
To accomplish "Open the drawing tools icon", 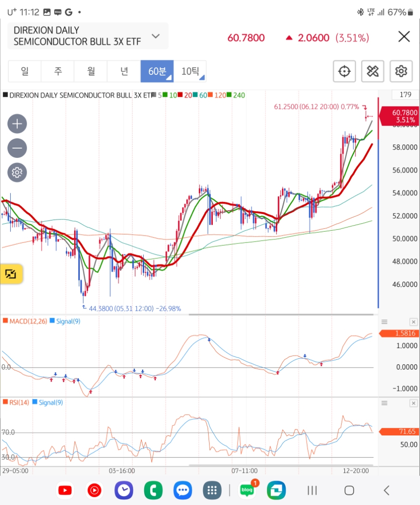I will point(372,71).
